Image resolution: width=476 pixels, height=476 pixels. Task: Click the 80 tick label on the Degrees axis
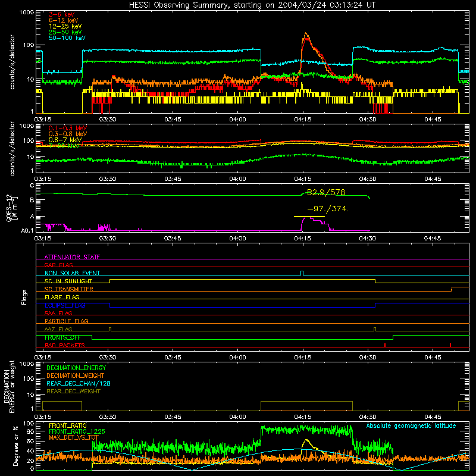pos(30,431)
